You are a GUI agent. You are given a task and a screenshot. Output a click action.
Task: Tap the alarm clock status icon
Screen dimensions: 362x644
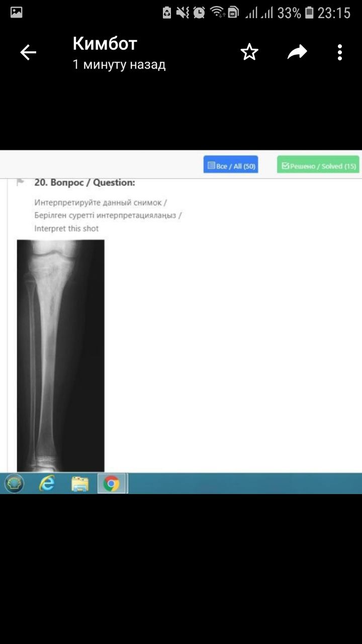[199, 13]
